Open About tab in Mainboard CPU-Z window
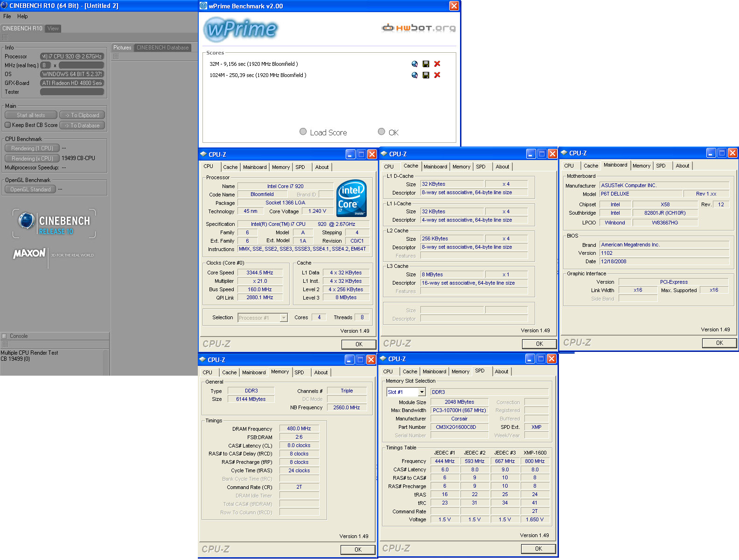Viewport: 739px width, 560px height. coord(682,166)
